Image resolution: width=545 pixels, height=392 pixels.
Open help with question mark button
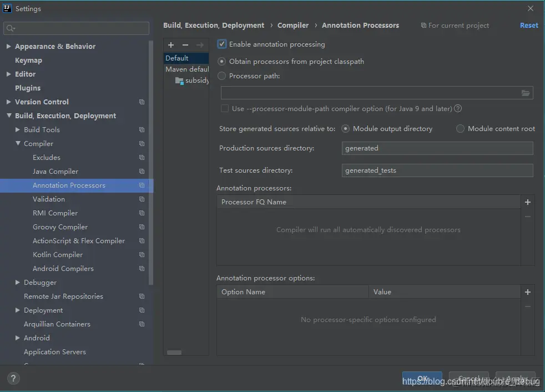(x=13, y=379)
